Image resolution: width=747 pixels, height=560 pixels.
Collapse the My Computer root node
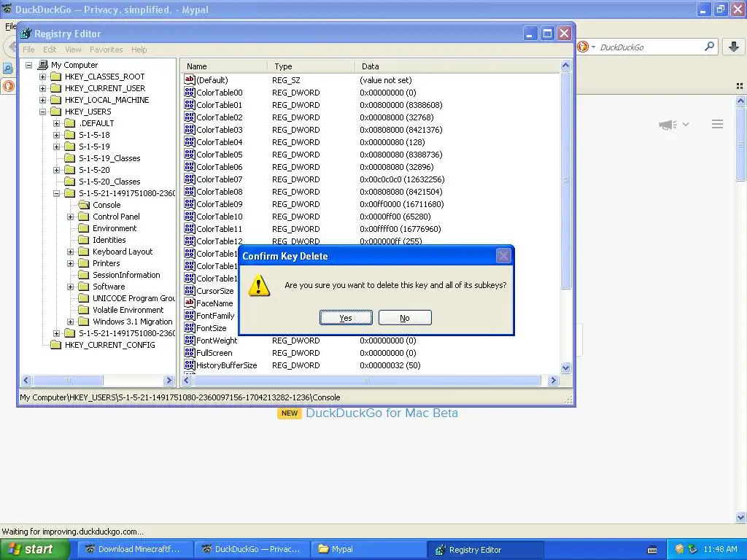tap(28, 65)
